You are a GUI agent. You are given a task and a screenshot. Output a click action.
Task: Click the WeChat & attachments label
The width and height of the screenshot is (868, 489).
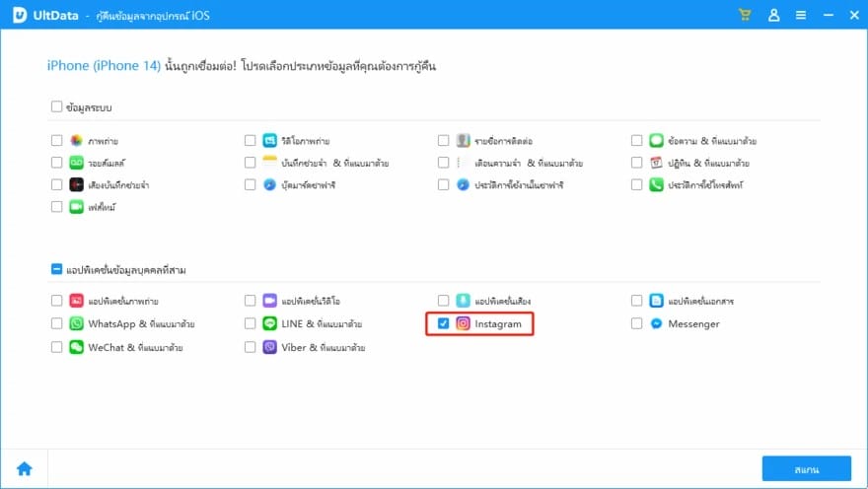coord(136,348)
